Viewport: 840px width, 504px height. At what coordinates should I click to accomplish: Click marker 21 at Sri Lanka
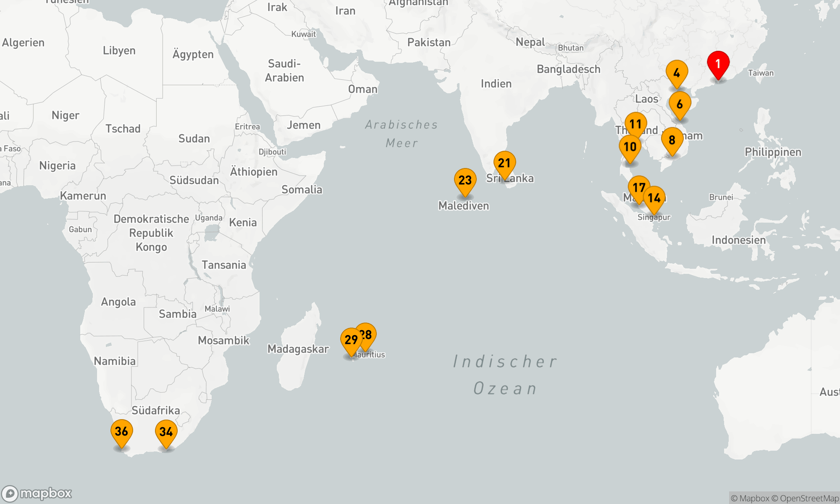click(x=504, y=163)
